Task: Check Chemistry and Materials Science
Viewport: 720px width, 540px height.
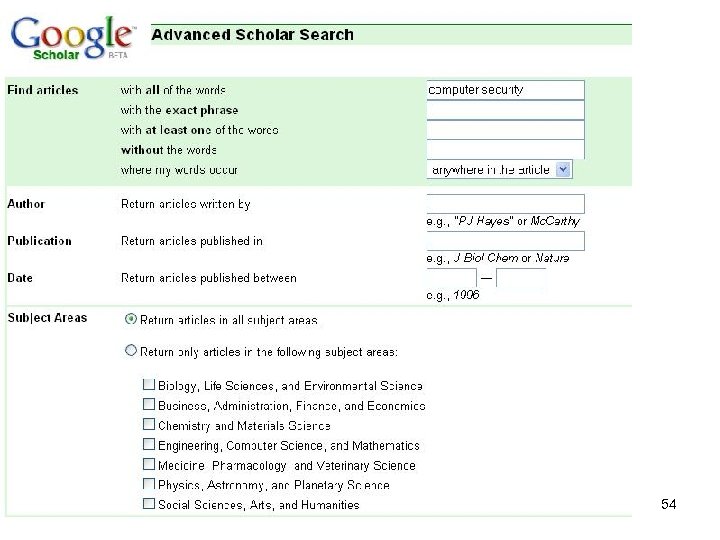Action: pos(149,425)
